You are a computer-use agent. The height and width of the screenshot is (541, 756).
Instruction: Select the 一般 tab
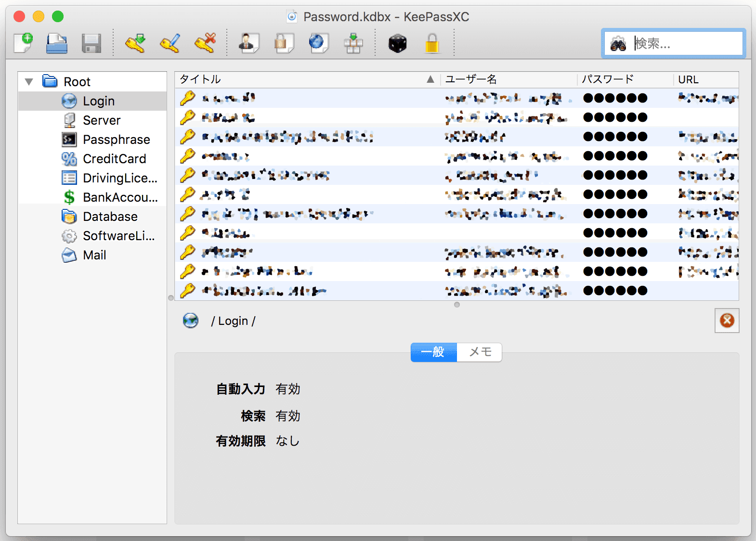click(x=433, y=352)
